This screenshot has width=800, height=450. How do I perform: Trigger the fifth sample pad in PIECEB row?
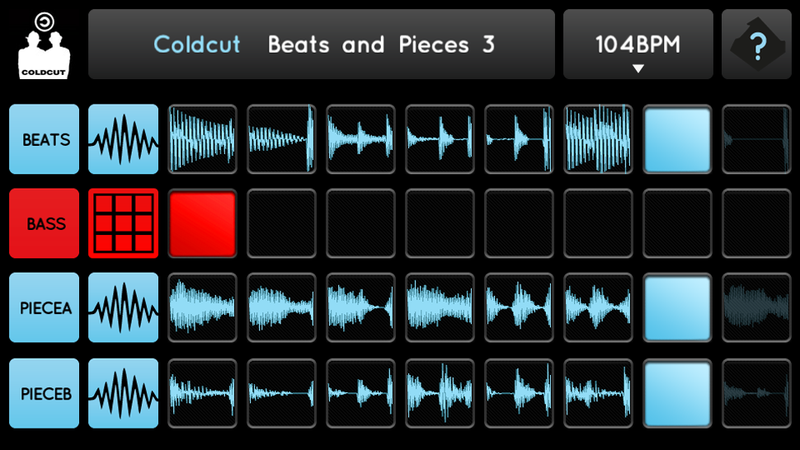click(519, 393)
